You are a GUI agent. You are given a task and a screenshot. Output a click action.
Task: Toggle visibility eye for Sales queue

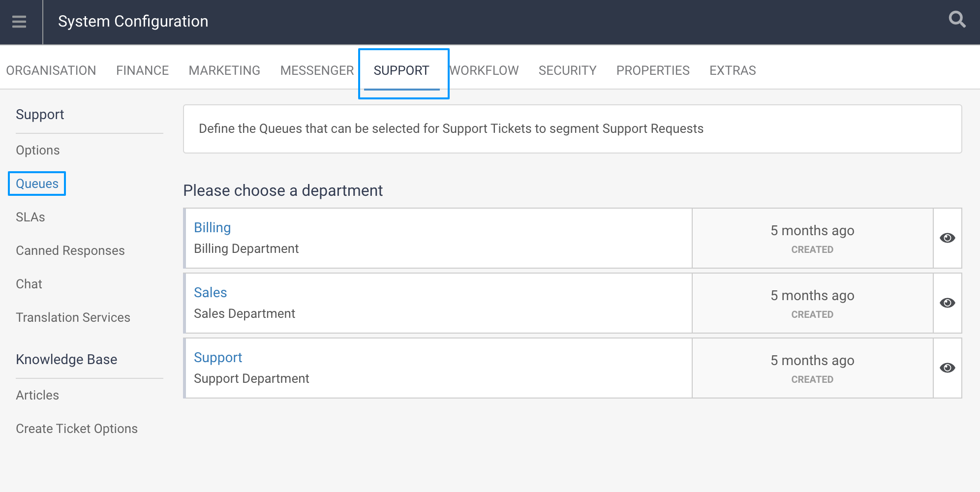pyautogui.click(x=947, y=303)
